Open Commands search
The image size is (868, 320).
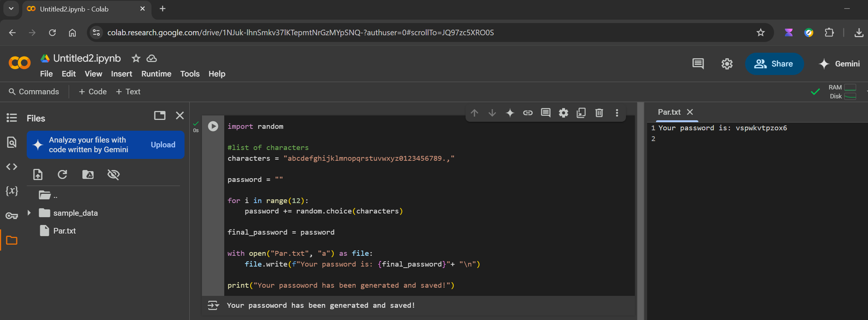tap(34, 92)
